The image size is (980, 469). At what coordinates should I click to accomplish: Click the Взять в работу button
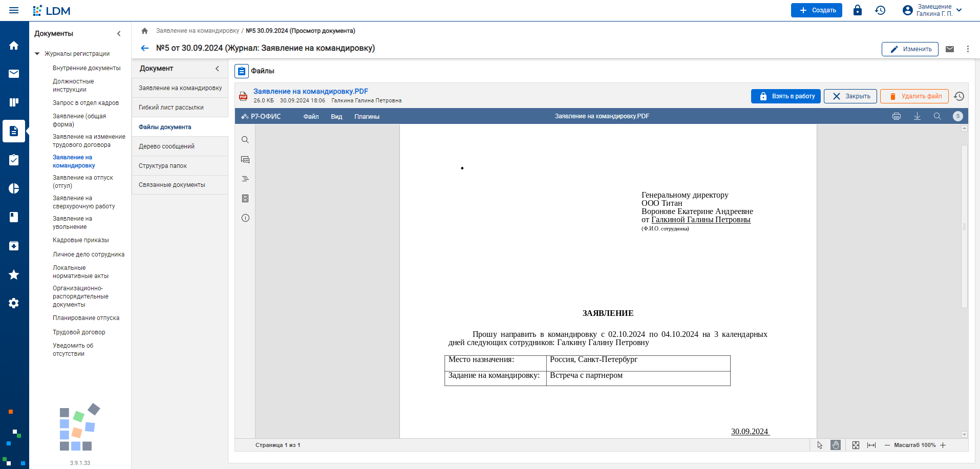786,96
